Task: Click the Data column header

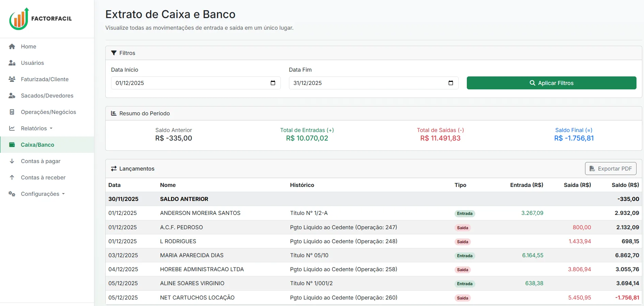Action: tap(114, 185)
